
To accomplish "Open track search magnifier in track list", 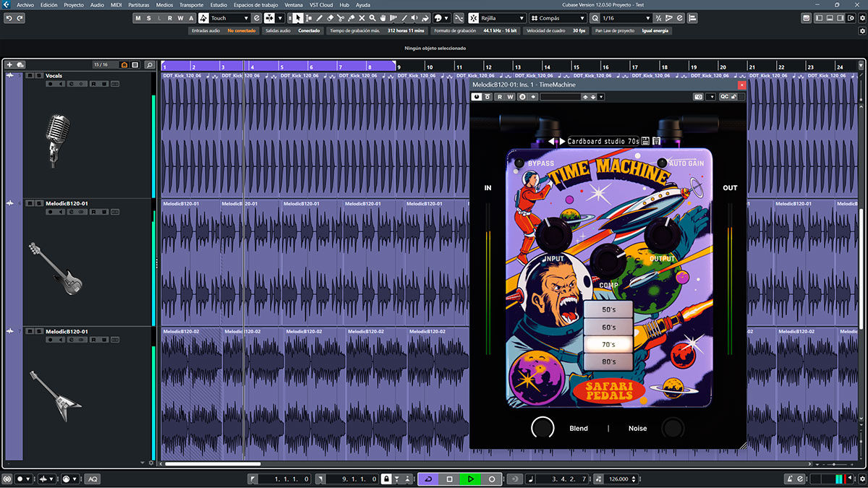I will pos(149,65).
